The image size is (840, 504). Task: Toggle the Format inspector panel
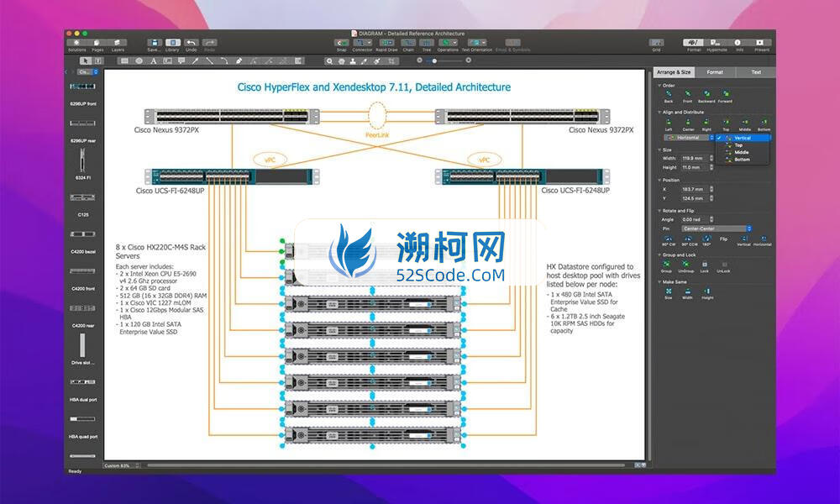click(694, 42)
